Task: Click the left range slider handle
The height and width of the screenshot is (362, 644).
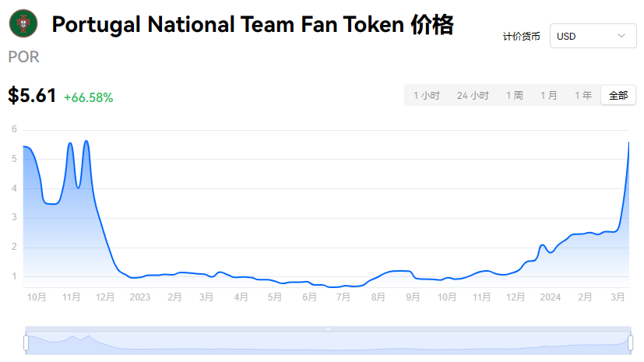Action: click(26, 343)
